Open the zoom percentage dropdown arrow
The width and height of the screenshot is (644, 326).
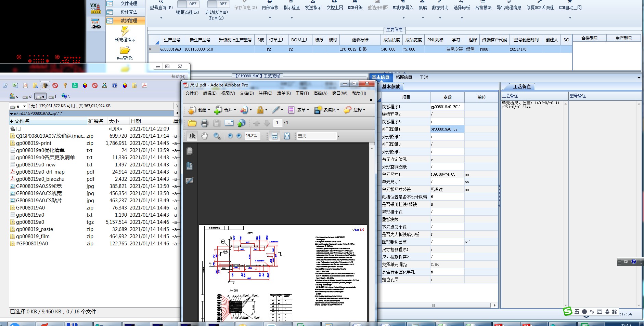click(x=262, y=136)
